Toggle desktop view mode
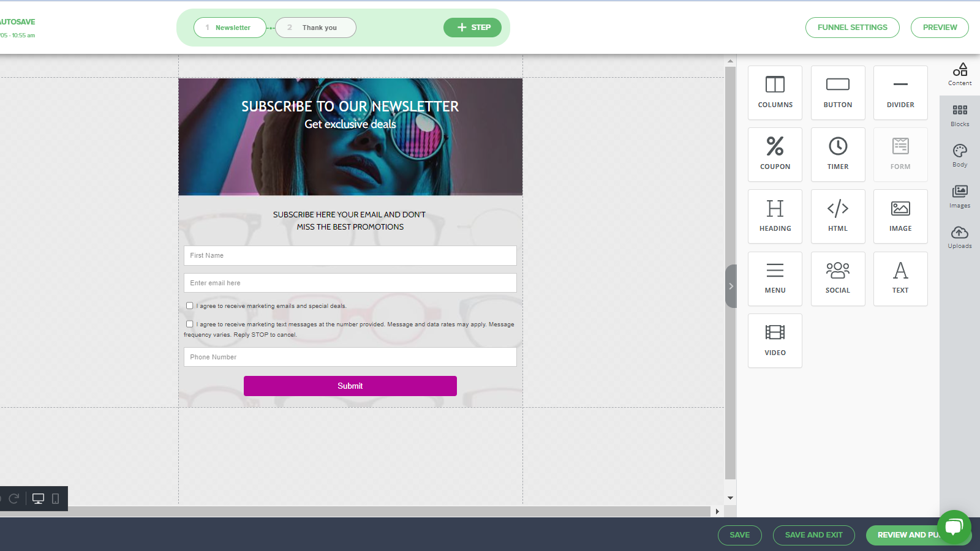 click(x=38, y=498)
